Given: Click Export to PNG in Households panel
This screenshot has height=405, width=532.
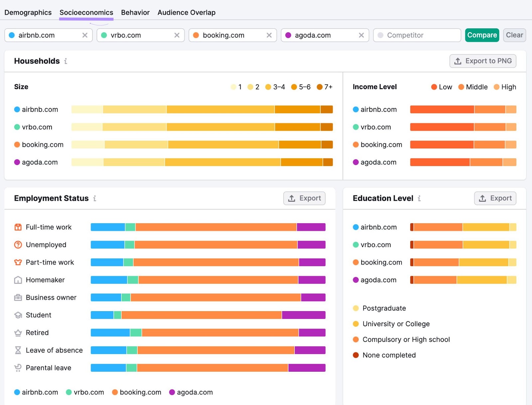Looking at the screenshot, I should (483, 61).
